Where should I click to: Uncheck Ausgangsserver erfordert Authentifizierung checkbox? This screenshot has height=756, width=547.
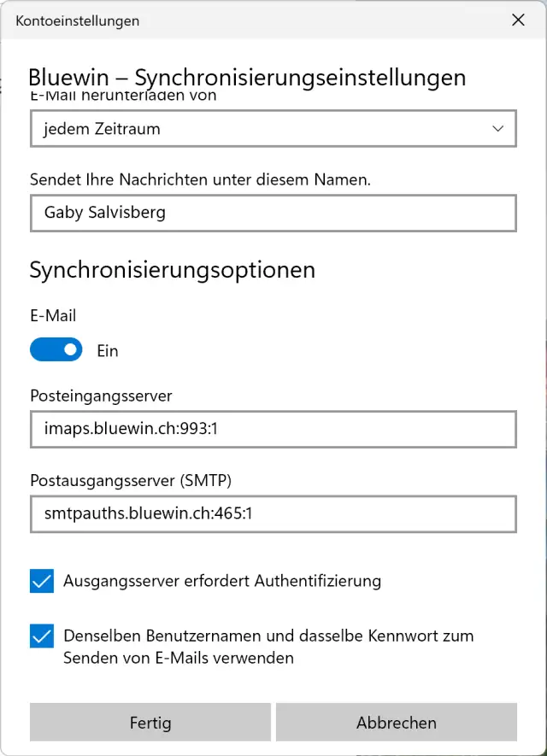(42, 582)
